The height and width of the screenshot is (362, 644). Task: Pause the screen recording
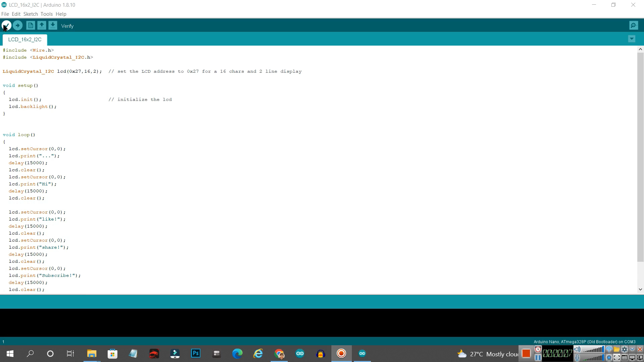(x=538, y=358)
